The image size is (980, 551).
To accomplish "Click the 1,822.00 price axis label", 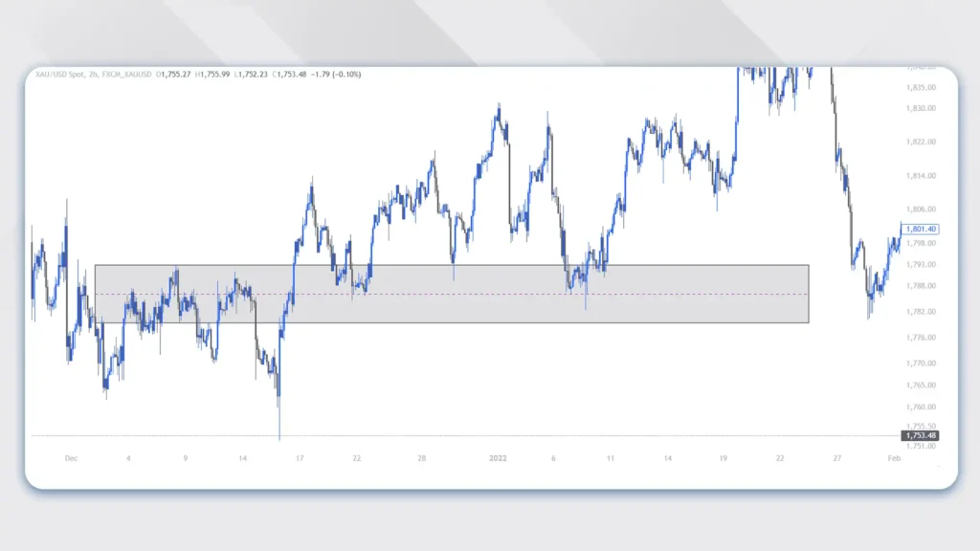I will pos(921,142).
